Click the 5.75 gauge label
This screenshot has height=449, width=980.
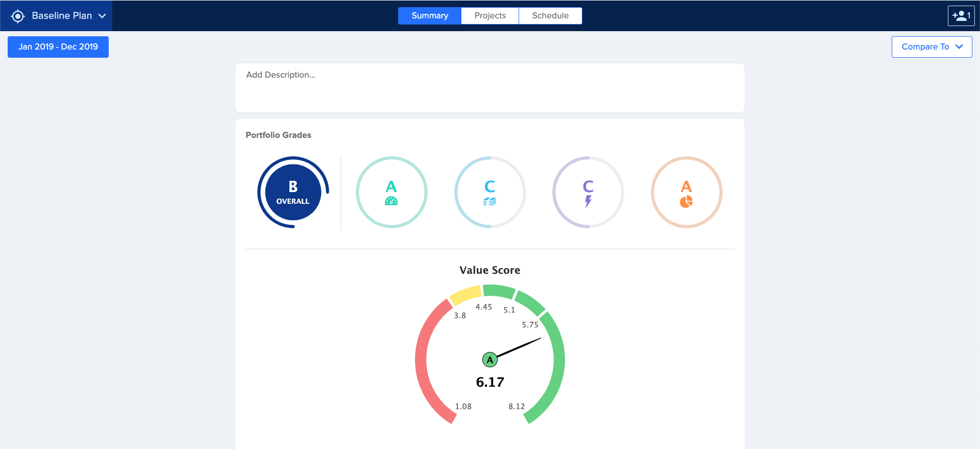coord(530,325)
